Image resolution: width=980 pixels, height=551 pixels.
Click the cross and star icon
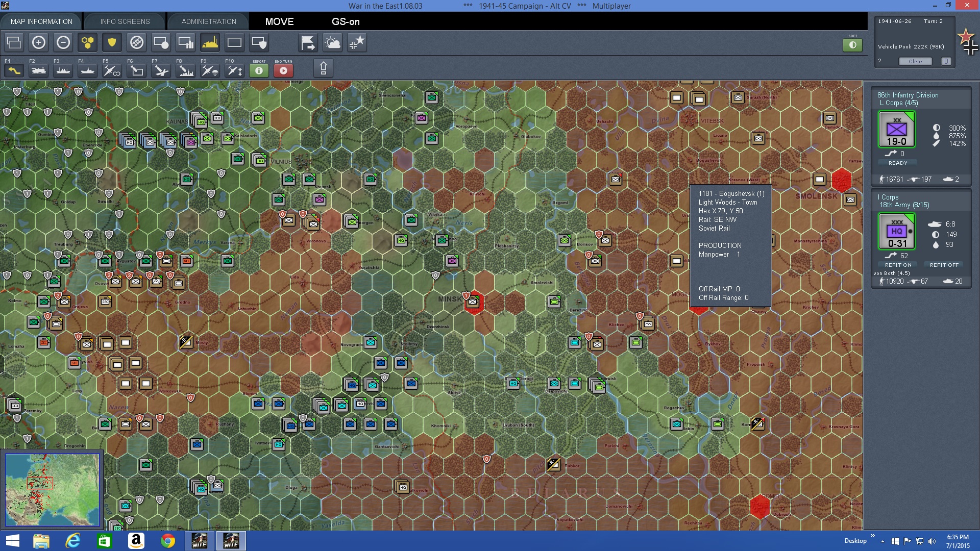(357, 42)
